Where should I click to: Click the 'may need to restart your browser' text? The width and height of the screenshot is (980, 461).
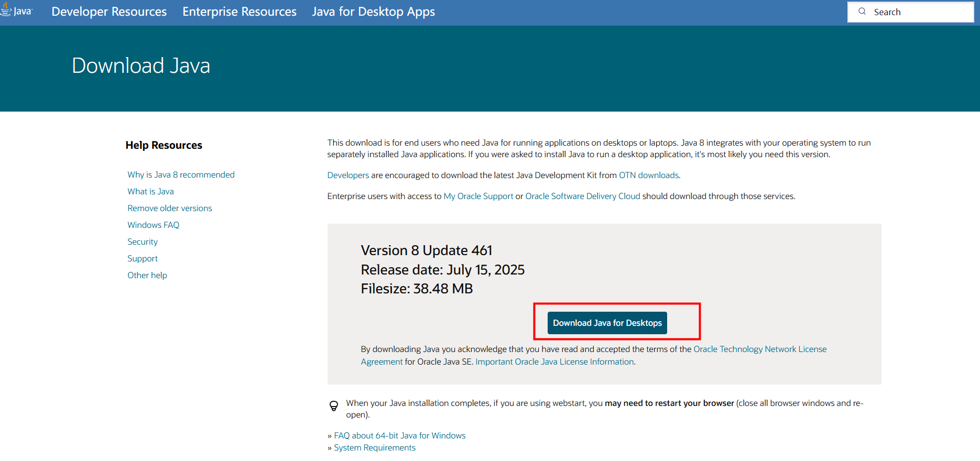pyautogui.click(x=669, y=403)
